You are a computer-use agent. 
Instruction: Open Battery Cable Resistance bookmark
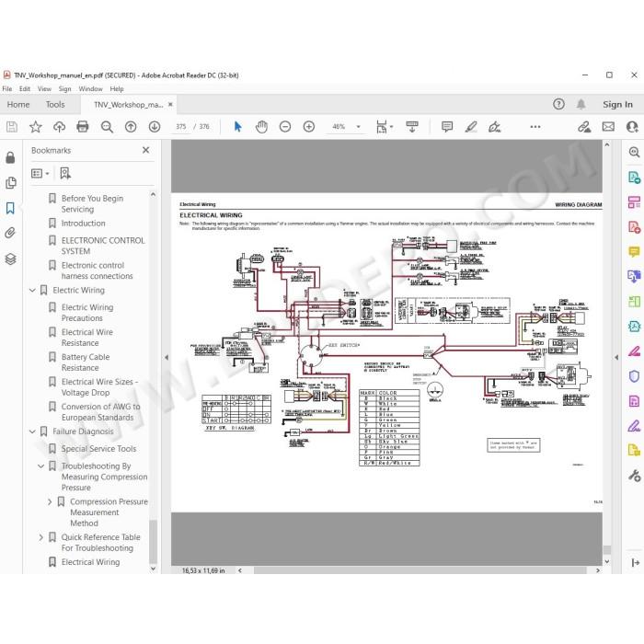click(x=86, y=362)
